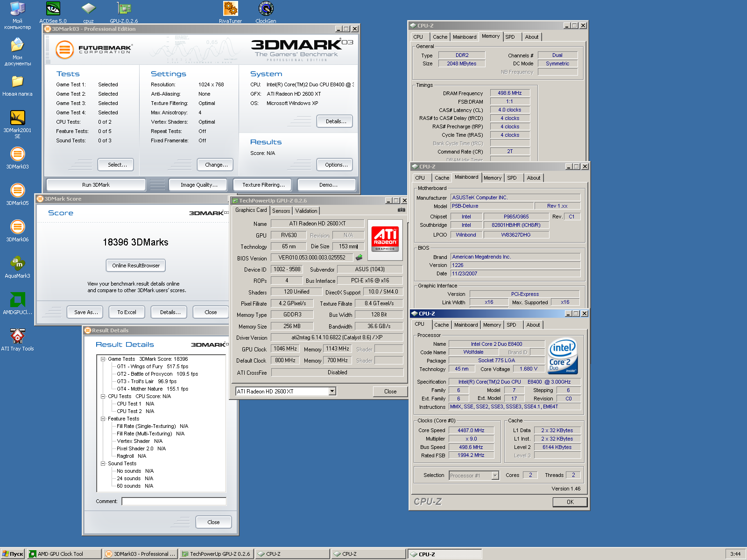Viewport: 747px width, 560px height.
Task: Click the Intel Core 2 Duo logo
Action: [563, 356]
